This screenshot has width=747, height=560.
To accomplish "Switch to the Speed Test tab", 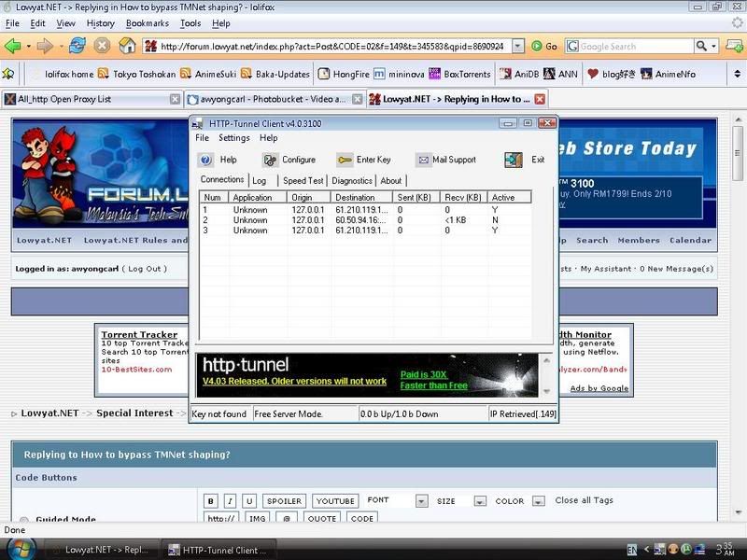I will click(303, 180).
